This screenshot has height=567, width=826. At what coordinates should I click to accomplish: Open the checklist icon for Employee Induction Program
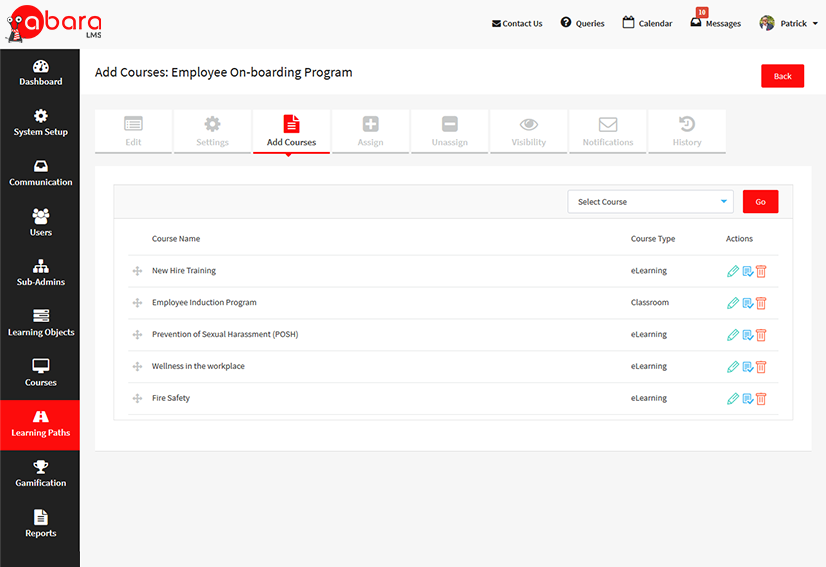[748, 303]
